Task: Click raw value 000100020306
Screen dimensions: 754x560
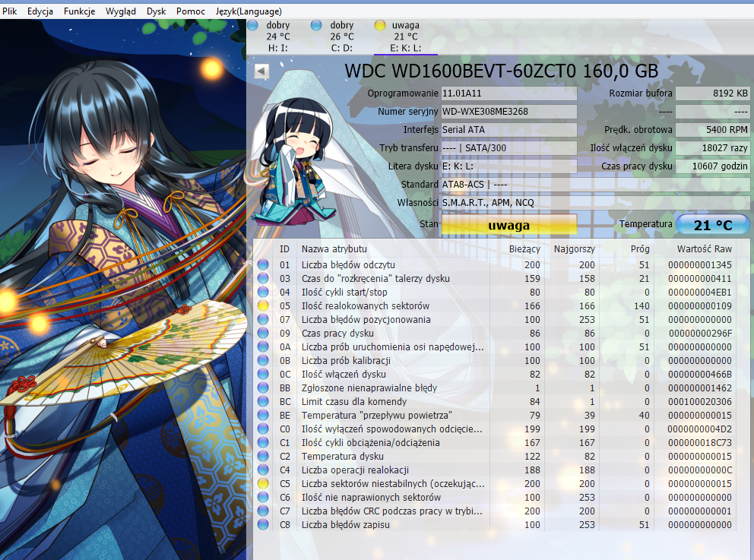Action: click(700, 401)
